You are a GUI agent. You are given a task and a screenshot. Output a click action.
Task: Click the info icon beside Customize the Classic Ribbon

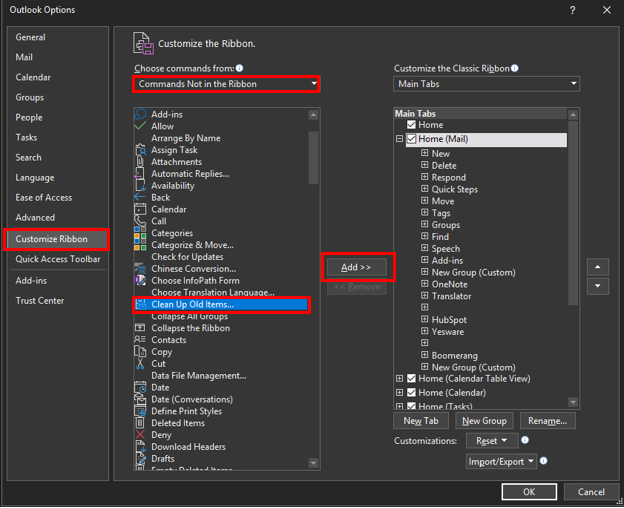pos(515,68)
